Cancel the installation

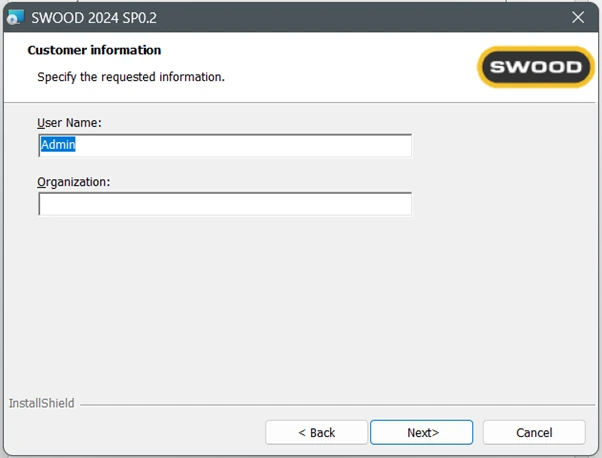click(x=534, y=432)
